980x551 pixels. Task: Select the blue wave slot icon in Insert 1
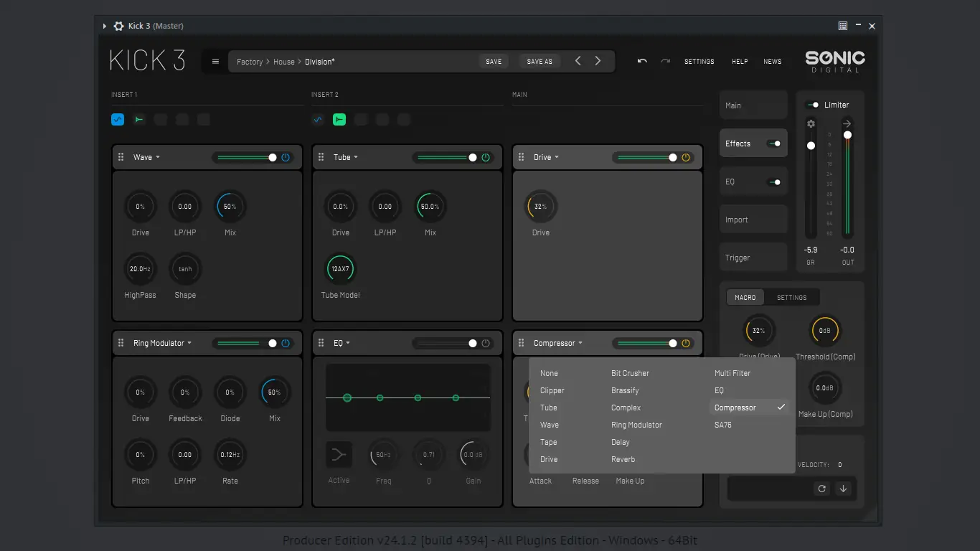click(118, 119)
